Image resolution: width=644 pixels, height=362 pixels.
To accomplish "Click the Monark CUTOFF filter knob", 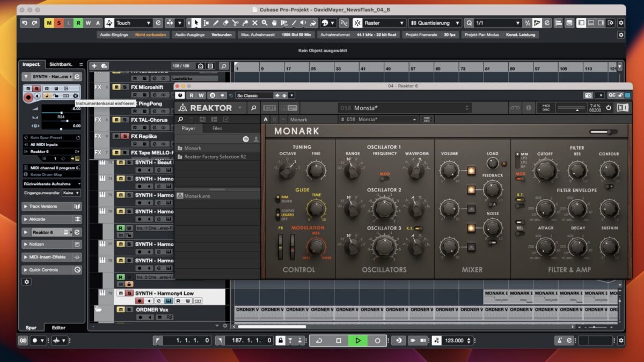I will [x=545, y=168].
